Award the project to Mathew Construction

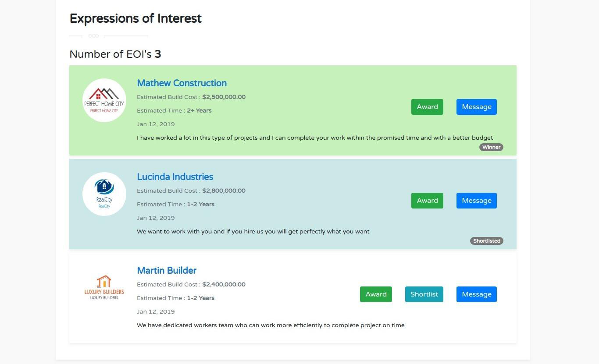pyautogui.click(x=427, y=107)
